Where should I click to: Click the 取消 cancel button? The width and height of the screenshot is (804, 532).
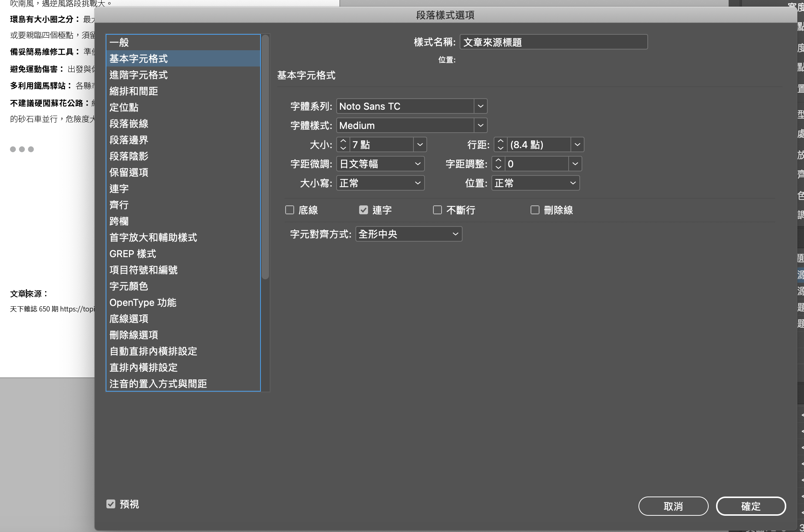pos(673,506)
